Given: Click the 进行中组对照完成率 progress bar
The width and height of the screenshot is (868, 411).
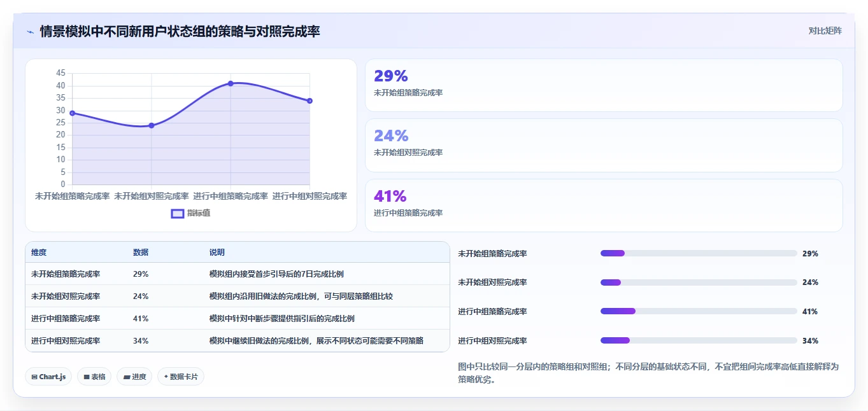Looking at the screenshot, I should (x=699, y=340).
